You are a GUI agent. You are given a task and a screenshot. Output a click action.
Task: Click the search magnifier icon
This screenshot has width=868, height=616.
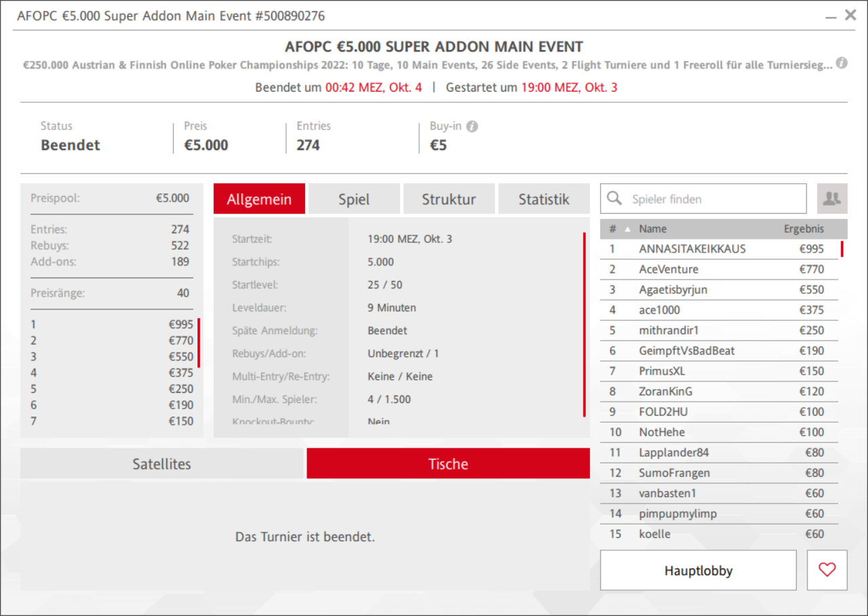click(x=614, y=198)
